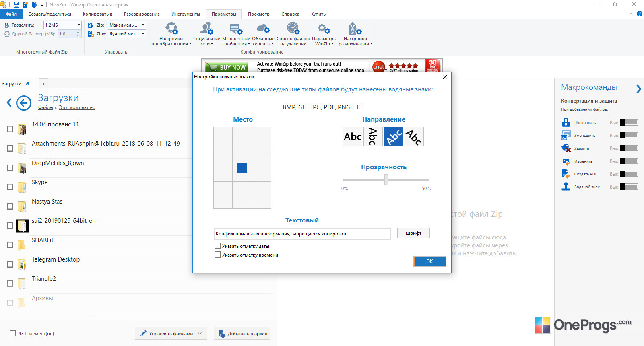Open the social networks icon (Социальные сети)
Viewport: 644px width, 346px height.
(206, 28)
